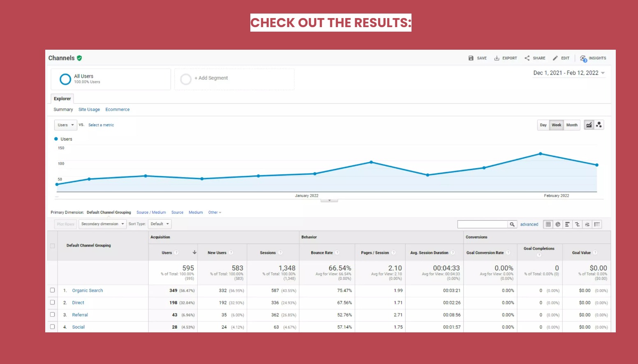
Task: Toggle chart interval to Month
Action: (572, 125)
